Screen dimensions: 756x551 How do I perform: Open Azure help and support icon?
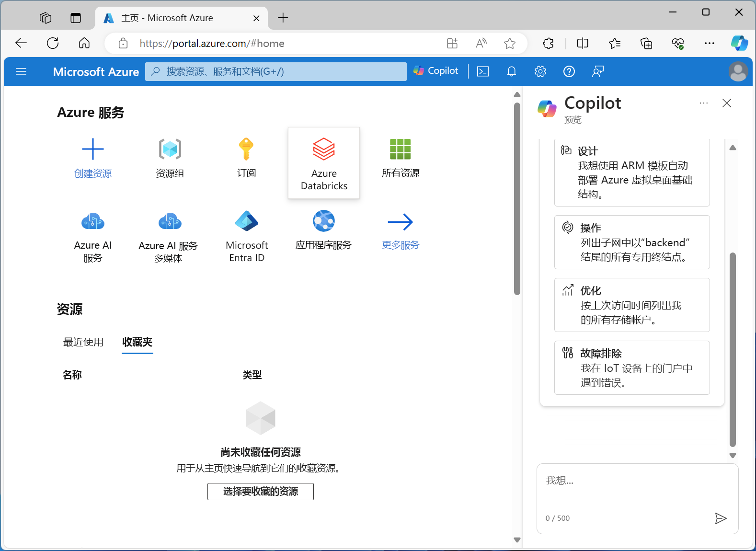[569, 71]
